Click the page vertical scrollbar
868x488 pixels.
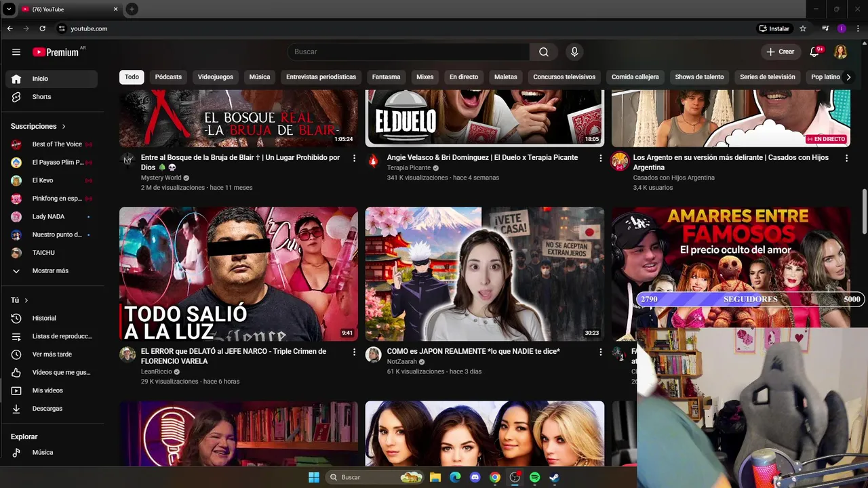864,211
